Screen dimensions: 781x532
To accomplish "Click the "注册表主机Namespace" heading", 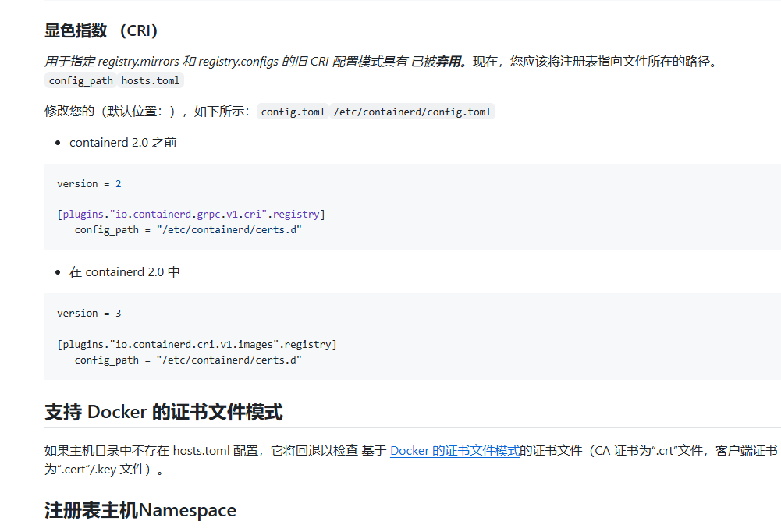I will [140, 510].
